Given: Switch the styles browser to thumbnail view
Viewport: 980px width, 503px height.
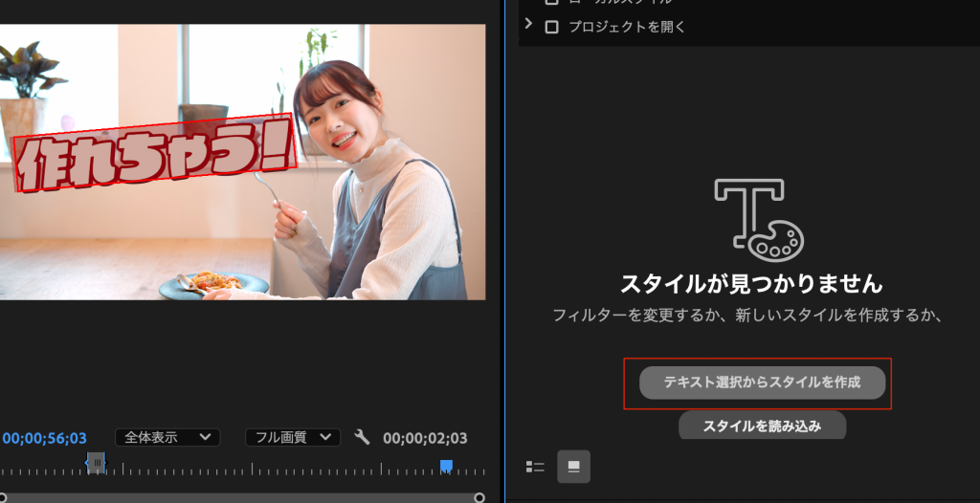Looking at the screenshot, I should pos(573,467).
